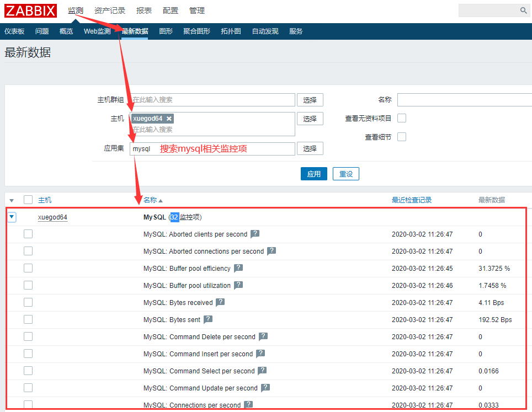Open help for Command Select per second
The image size is (532, 412).
[x=262, y=370]
